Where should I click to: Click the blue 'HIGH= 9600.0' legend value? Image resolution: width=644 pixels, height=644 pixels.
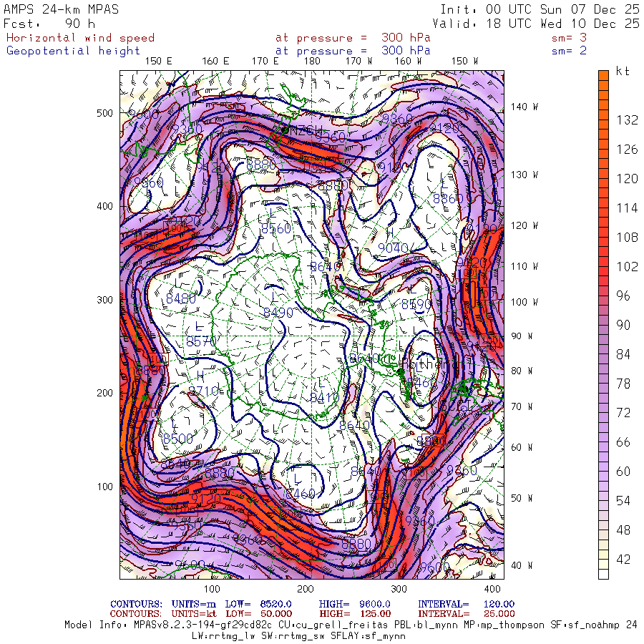point(354,604)
